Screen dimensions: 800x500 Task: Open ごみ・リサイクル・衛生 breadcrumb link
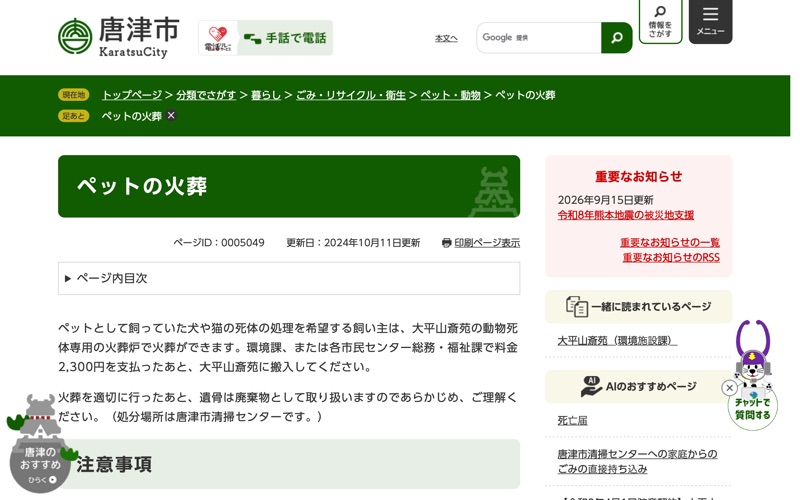point(351,95)
